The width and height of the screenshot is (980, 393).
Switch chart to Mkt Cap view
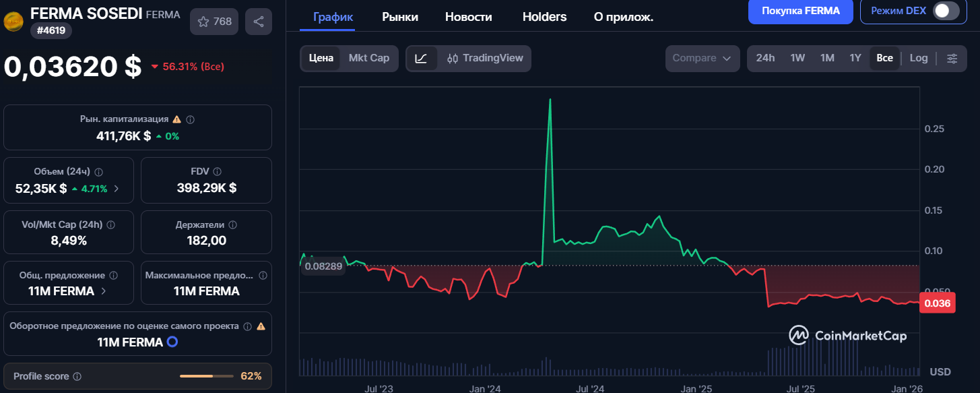368,58
